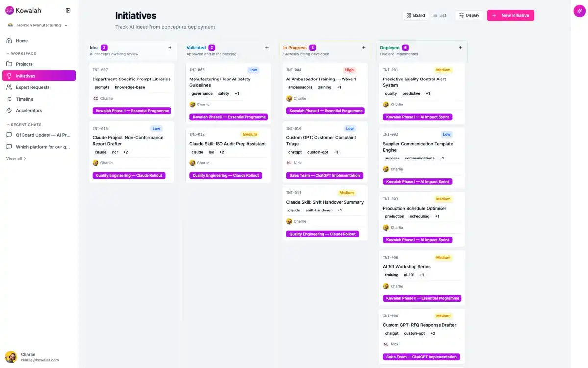588x368 pixels.
Task: Select the Board view tab
Action: (x=415, y=15)
